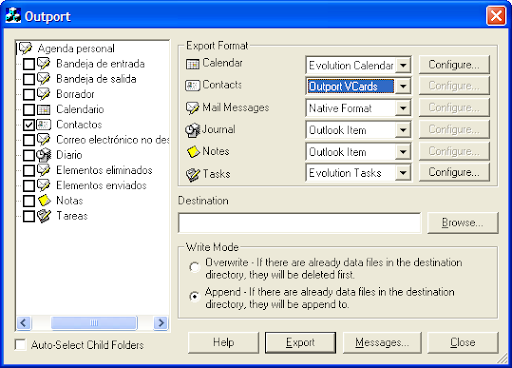The width and height of the screenshot is (512, 368).
Task: Open the Tasks format dropdown
Action: click(x=403, y=173)
